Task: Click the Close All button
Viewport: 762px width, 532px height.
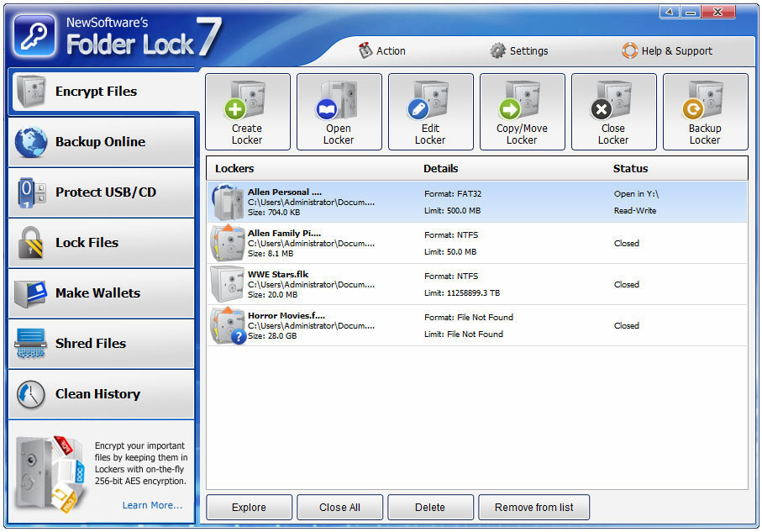Action: pyautogui.click(x=339, y=507)
